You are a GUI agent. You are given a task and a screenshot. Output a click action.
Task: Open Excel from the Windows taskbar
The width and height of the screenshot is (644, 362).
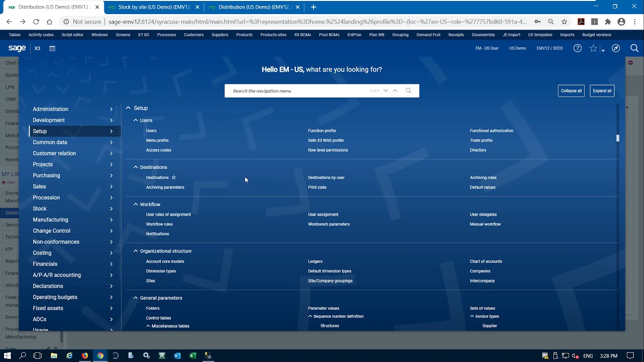click(193, 355)
